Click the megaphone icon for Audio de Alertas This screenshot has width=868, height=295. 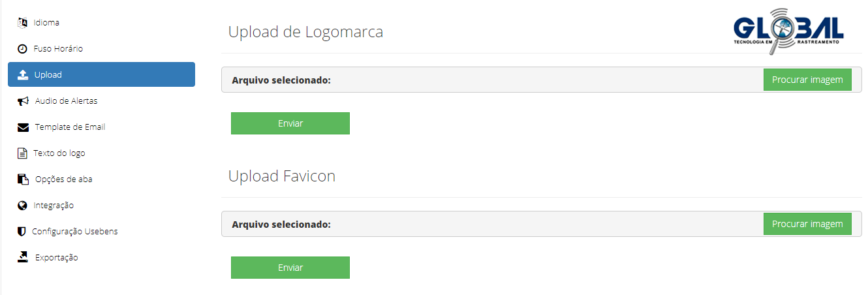[23, 101]
